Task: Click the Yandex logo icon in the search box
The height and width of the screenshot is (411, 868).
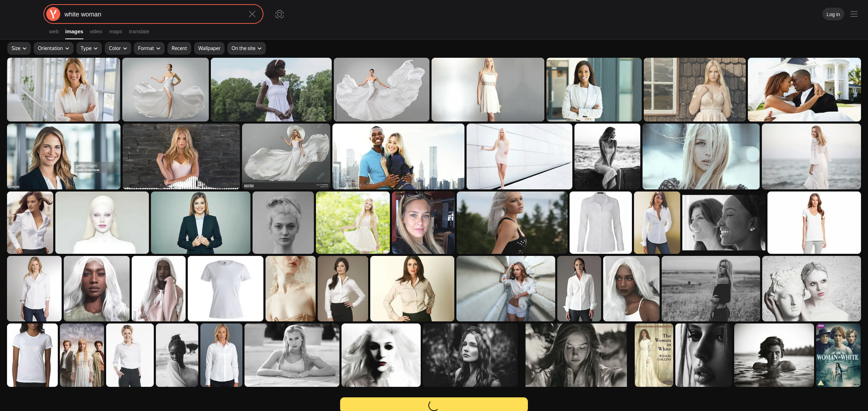Action: pos(53,14)
